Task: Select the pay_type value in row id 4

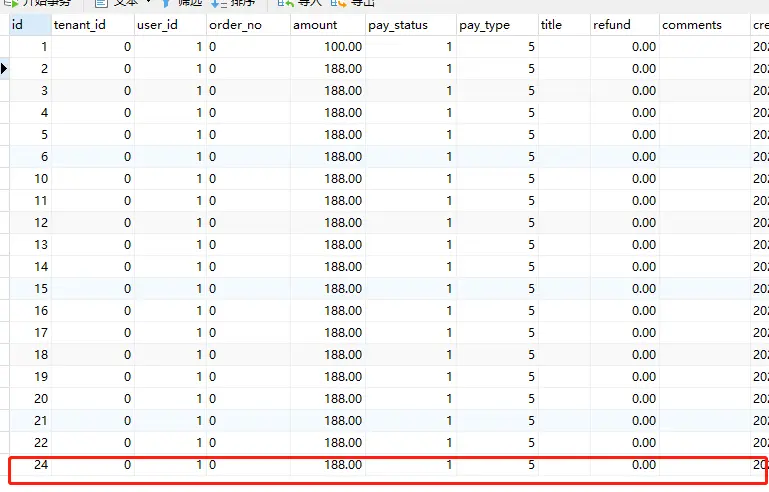Action: pyautogui.click(x=497, y=113)
